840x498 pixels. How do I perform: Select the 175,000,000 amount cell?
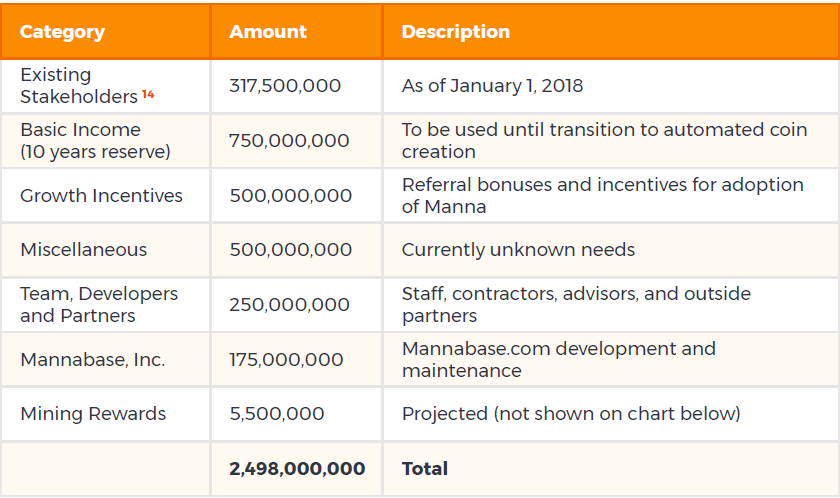tap(286, 360)
